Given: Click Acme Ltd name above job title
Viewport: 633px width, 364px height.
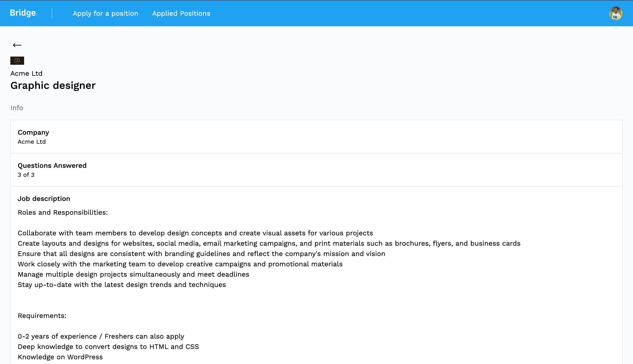Looking at the screenshot, I should pos(26,74).
